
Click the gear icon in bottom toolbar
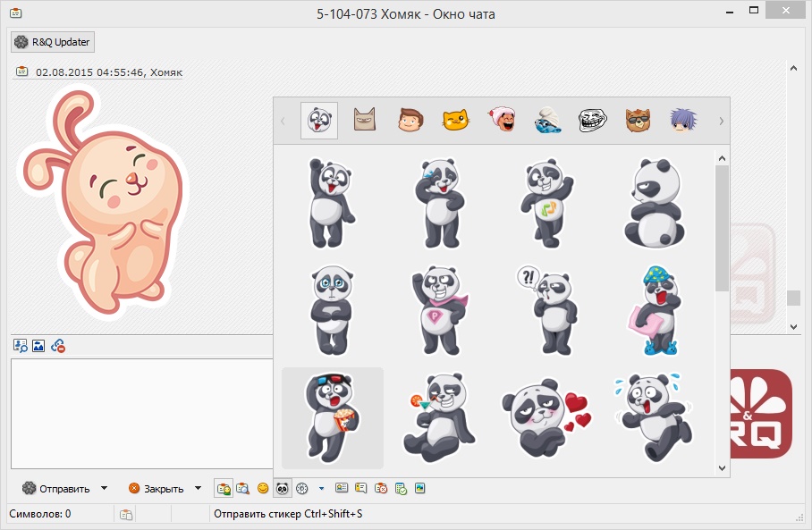[301, 488]
